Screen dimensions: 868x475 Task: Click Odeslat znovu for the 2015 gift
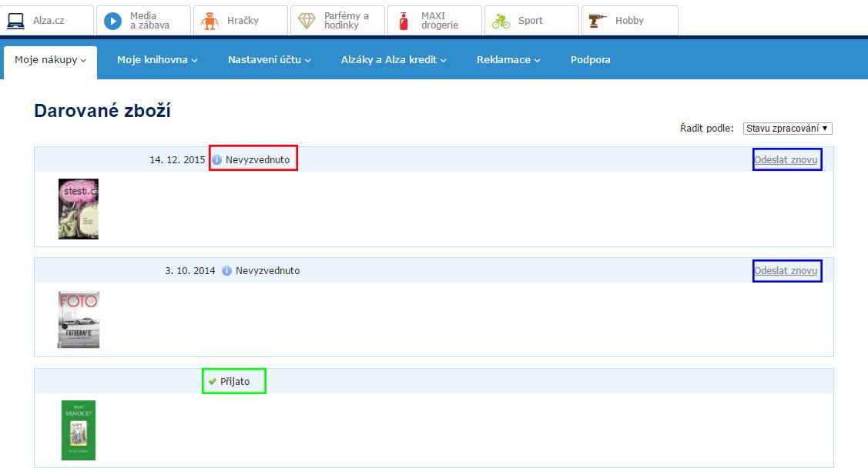[x=786, y=160]
